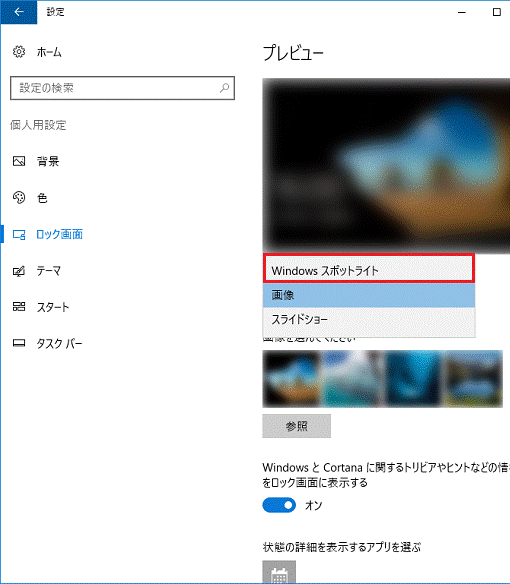Choose Windows スポットライト in dropdown list
Viewport: 510px width, 584px height.
(x=369, y=270)
